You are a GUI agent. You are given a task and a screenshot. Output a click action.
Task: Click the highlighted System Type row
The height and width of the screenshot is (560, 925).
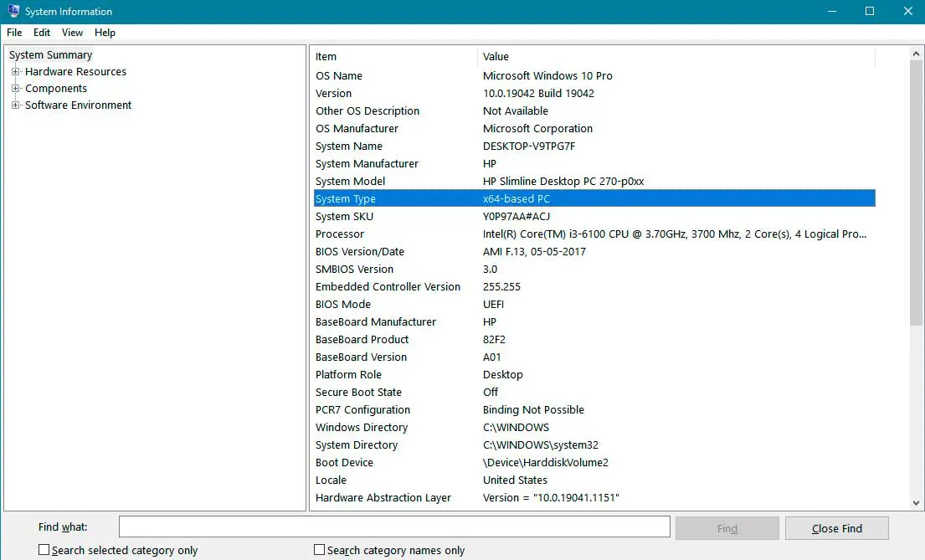pyautogui.click(x=594, y=198)
